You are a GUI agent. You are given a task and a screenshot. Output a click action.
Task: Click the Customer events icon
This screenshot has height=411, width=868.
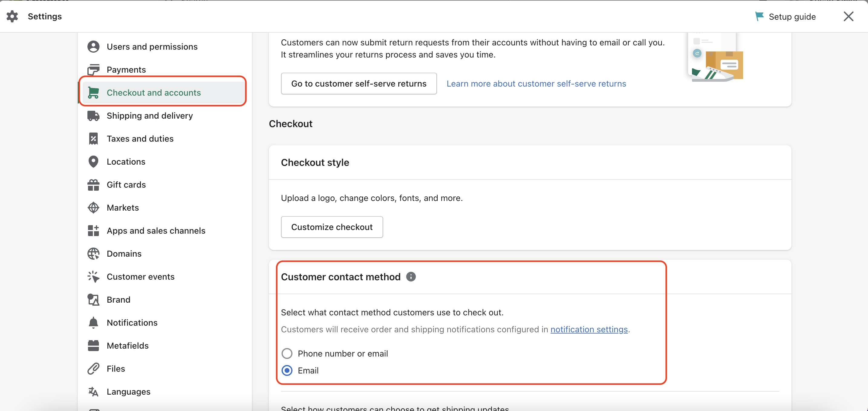click(93, 276)
